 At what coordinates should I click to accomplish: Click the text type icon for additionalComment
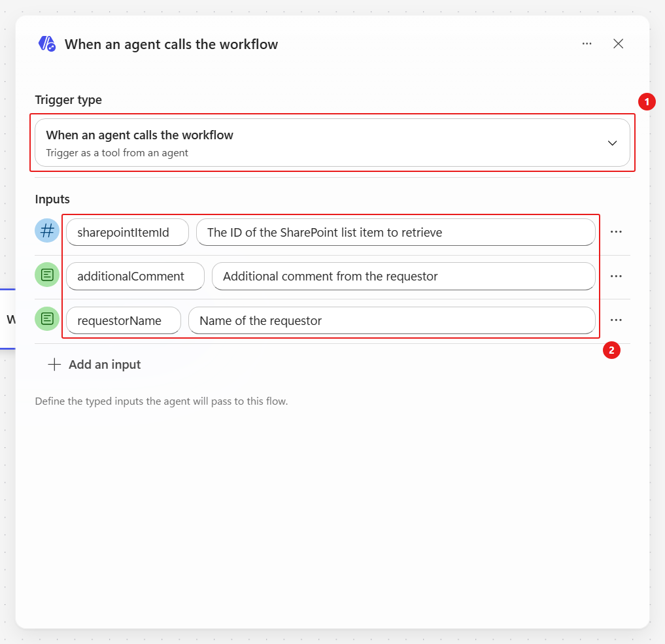[47, 275]
